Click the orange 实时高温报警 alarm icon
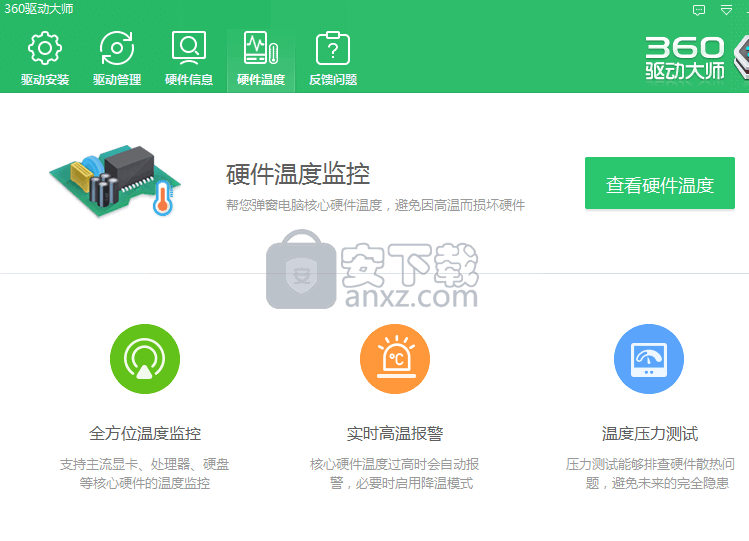This screenshot has width=749, height=541. click(x=395, y=359)
